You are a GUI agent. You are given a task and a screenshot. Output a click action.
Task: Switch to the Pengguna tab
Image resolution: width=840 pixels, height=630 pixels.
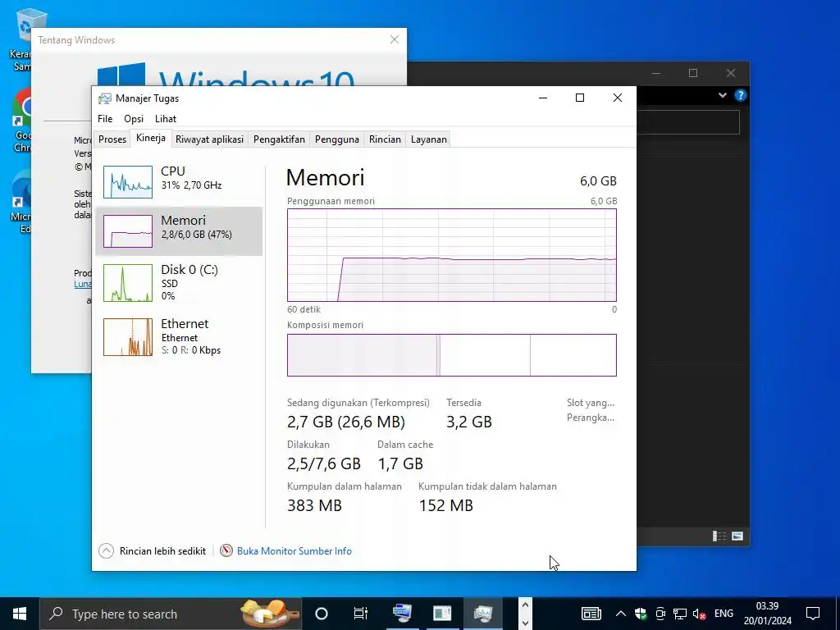pyautogui.click(x=337, y=139)
